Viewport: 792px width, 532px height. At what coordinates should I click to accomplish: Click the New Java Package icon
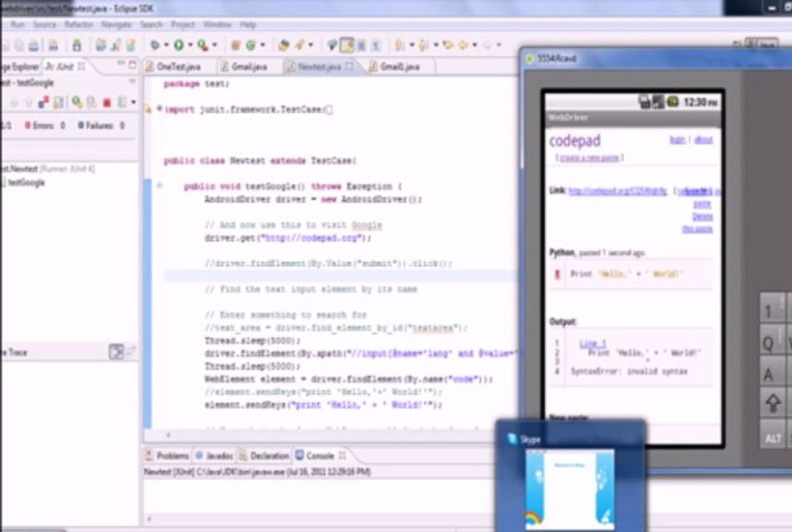[235, 45]
